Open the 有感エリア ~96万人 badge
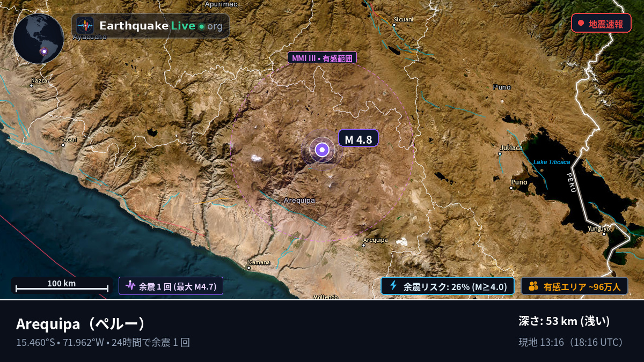 click(574, 286)
